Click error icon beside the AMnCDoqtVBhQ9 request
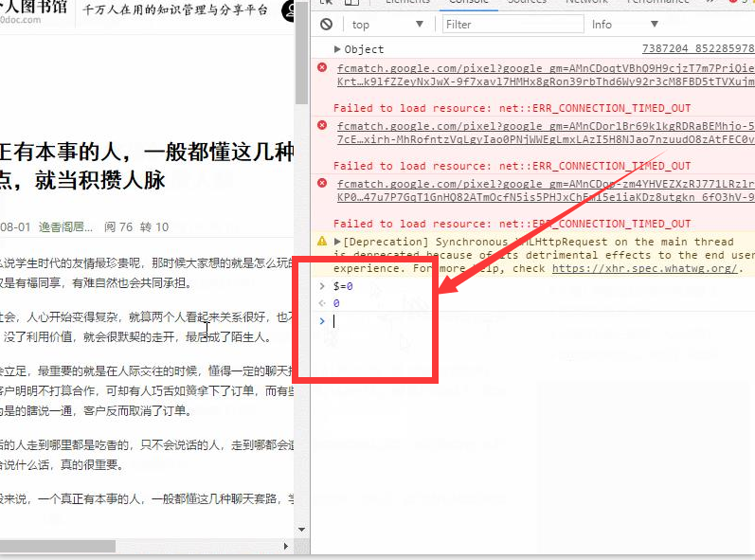The image size is (755, 560). tap(322, 67)
